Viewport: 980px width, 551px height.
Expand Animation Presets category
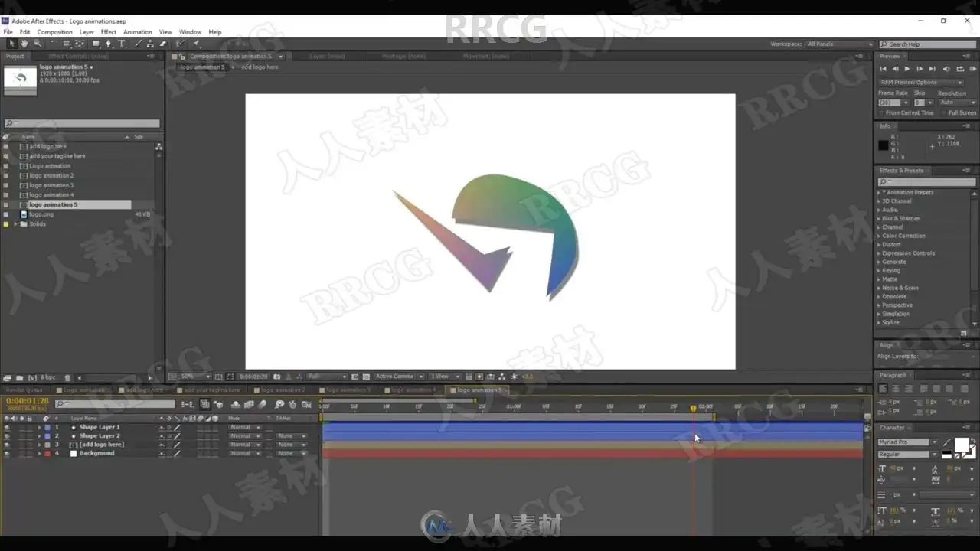(x=879, y=193)
